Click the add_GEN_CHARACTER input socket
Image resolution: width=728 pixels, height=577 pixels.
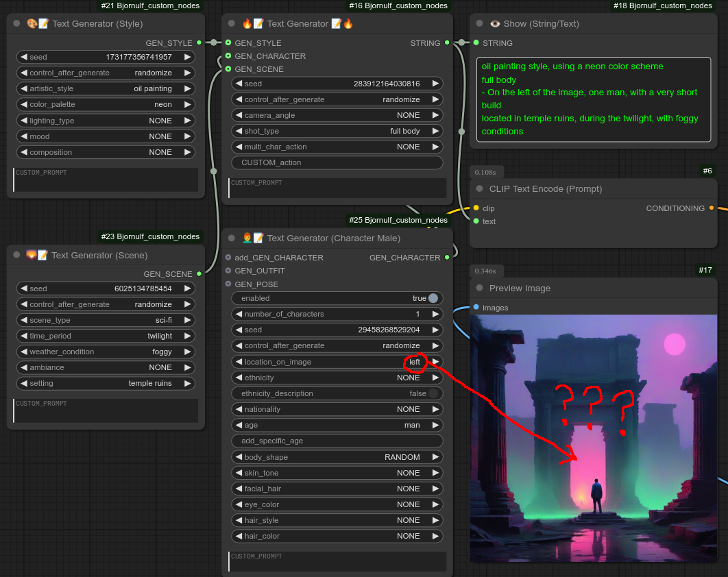(x=228, y=258)
